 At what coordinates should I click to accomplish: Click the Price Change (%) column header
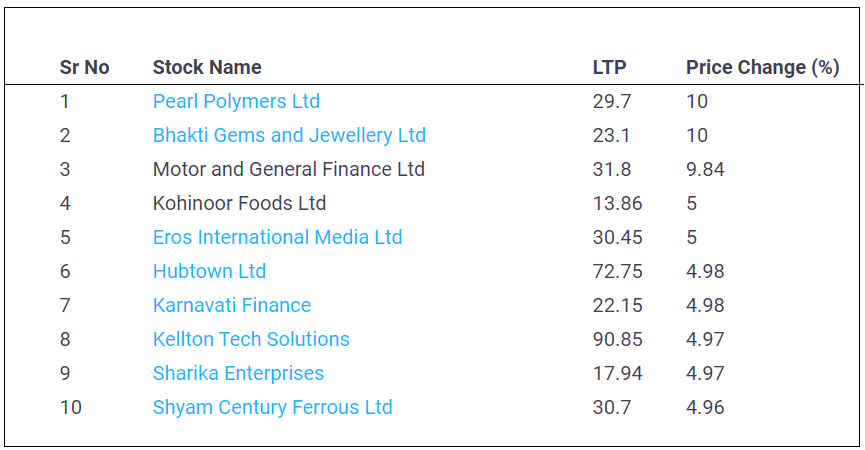click(762, 67)
